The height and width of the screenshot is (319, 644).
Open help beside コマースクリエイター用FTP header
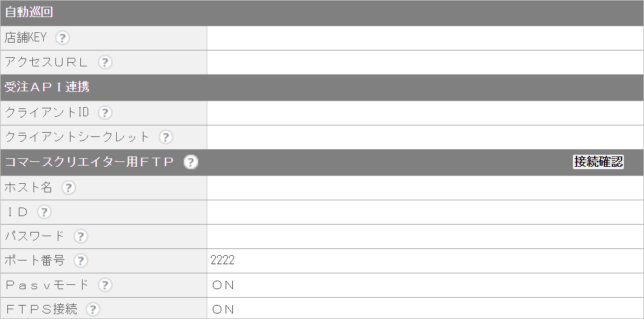coord(190,162)
